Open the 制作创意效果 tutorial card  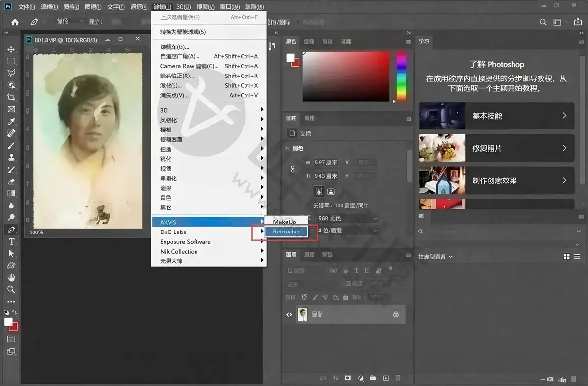(x=496, y=180)
